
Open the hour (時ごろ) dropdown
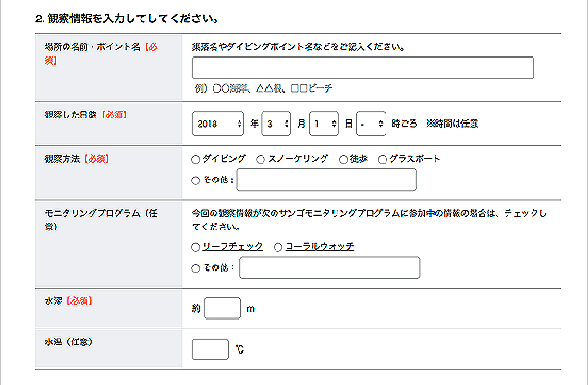click(x=371, y=122)
